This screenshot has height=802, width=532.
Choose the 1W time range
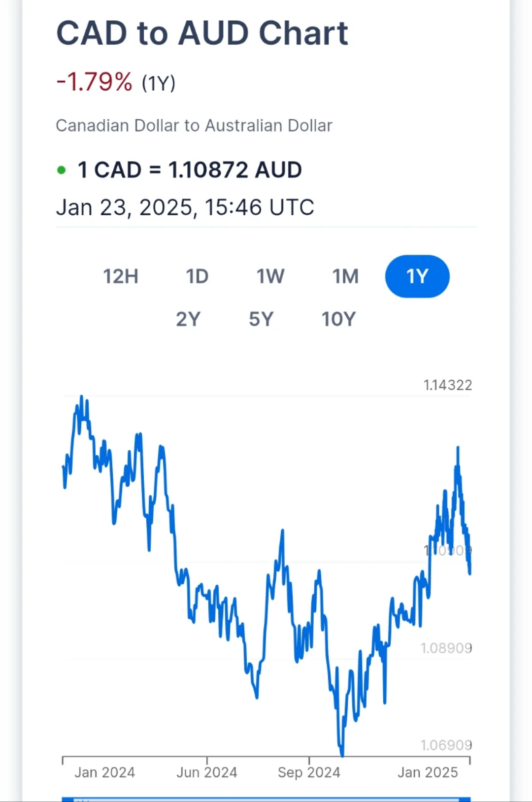click(270, 276)
